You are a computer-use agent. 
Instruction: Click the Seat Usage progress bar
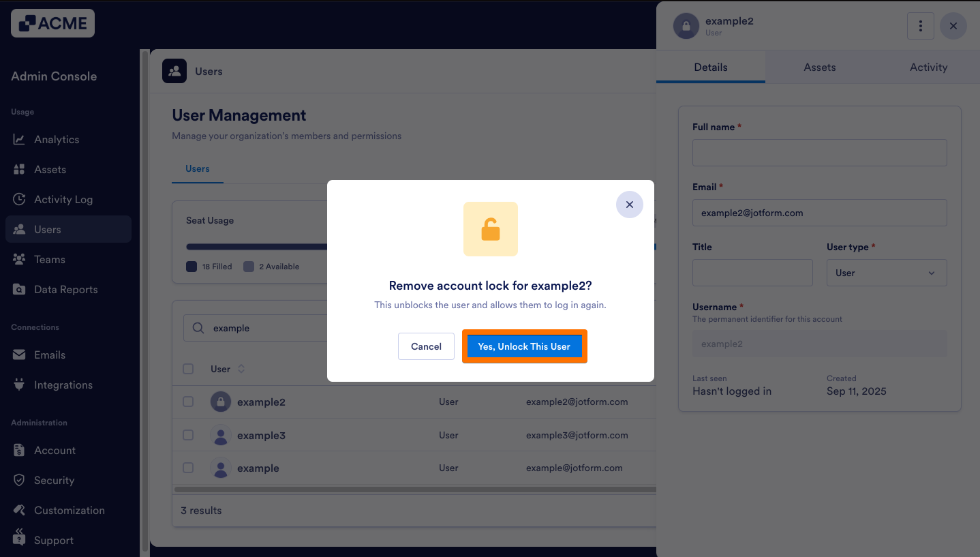pyautogui.click(x=256, y=247)
